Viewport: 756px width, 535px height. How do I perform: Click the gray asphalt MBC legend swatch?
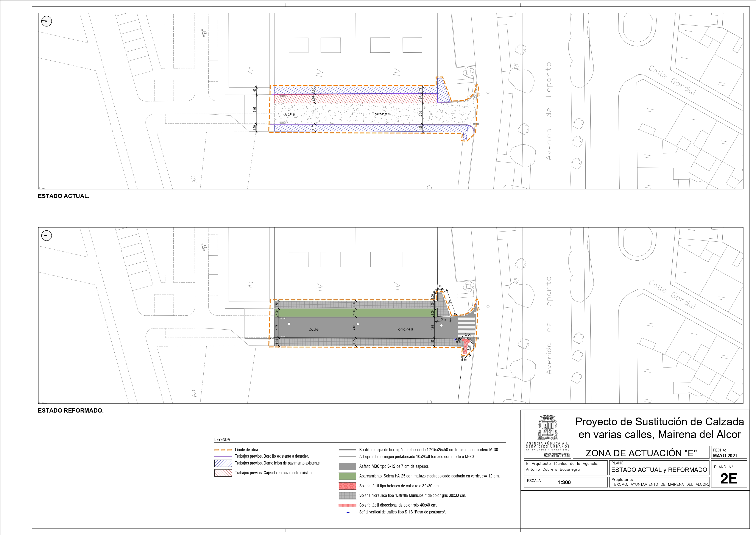tap(347, 466)
